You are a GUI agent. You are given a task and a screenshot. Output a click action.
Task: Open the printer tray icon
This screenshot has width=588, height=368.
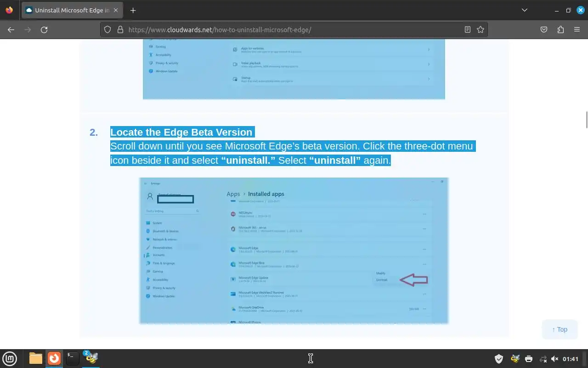click(529, 359)
